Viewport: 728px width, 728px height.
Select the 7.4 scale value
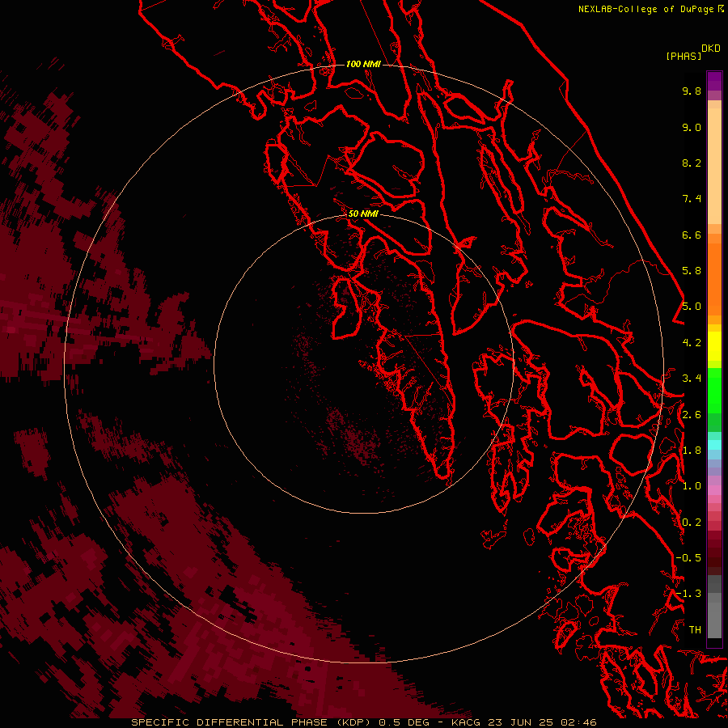[692, 199]
